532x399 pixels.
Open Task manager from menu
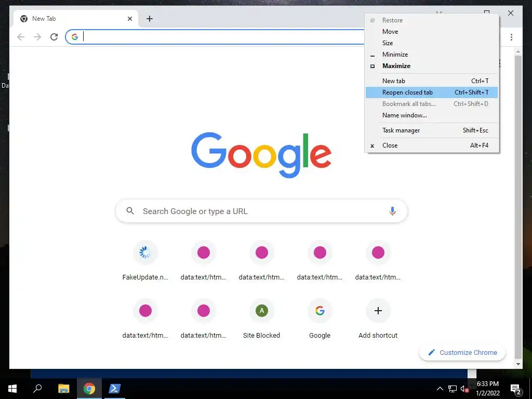(432, 130)
